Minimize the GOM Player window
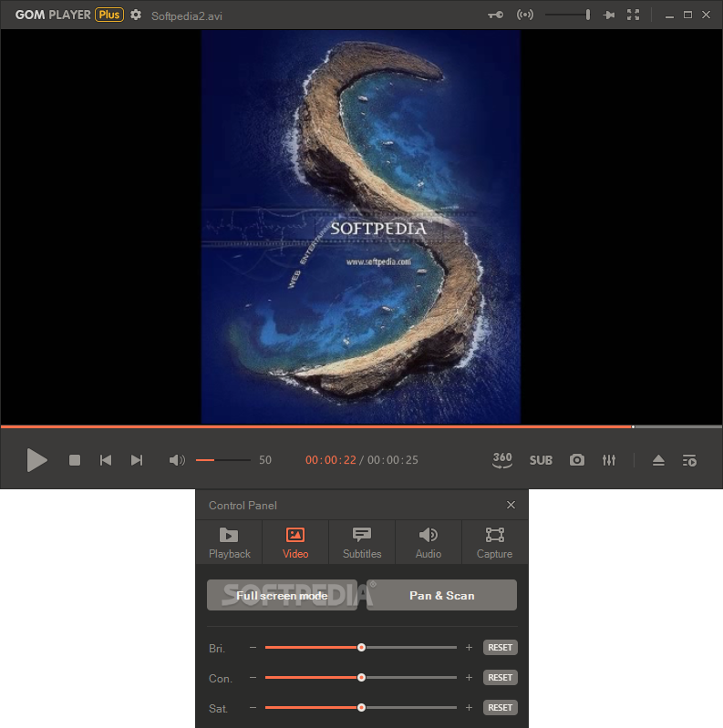 (x=669, y=15)
